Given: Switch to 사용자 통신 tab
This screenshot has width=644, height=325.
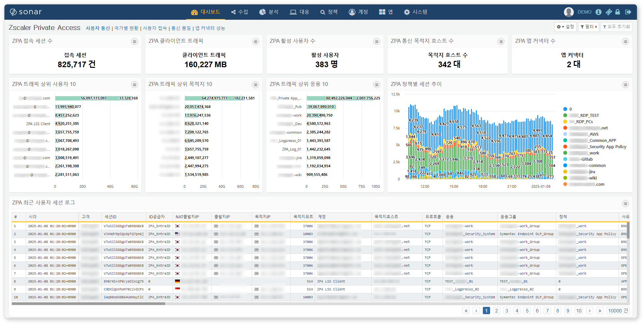Looking at the screenshot, I should tap(98, 28).
